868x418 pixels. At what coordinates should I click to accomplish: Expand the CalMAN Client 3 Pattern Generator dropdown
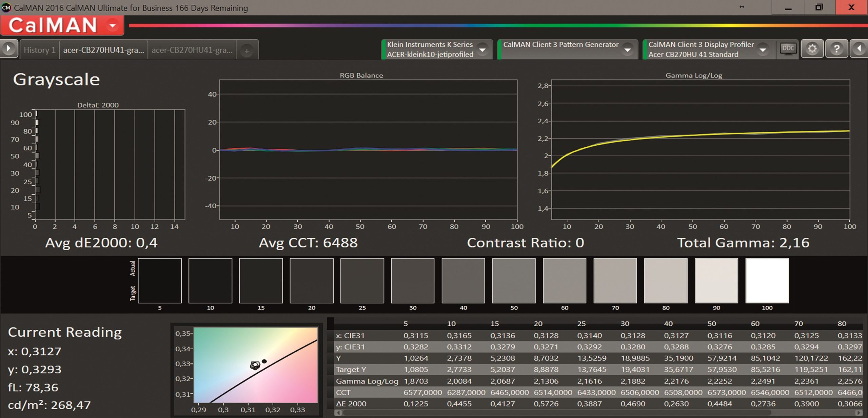627,50
